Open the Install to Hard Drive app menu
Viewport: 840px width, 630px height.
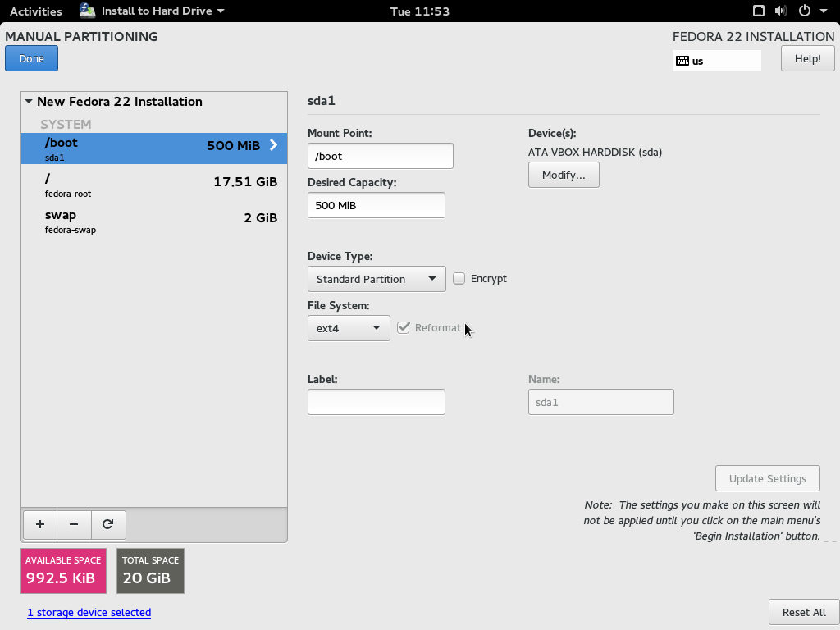point(153,11)
